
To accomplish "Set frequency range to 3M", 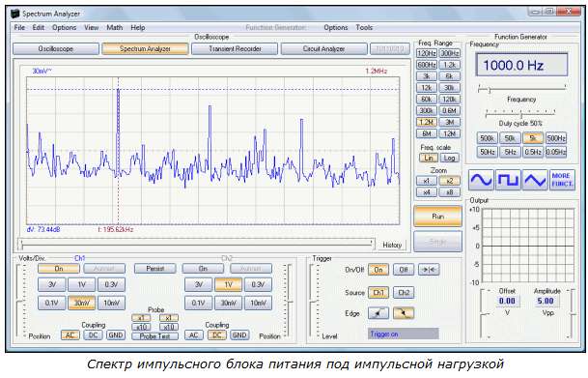I will (449, 122).
